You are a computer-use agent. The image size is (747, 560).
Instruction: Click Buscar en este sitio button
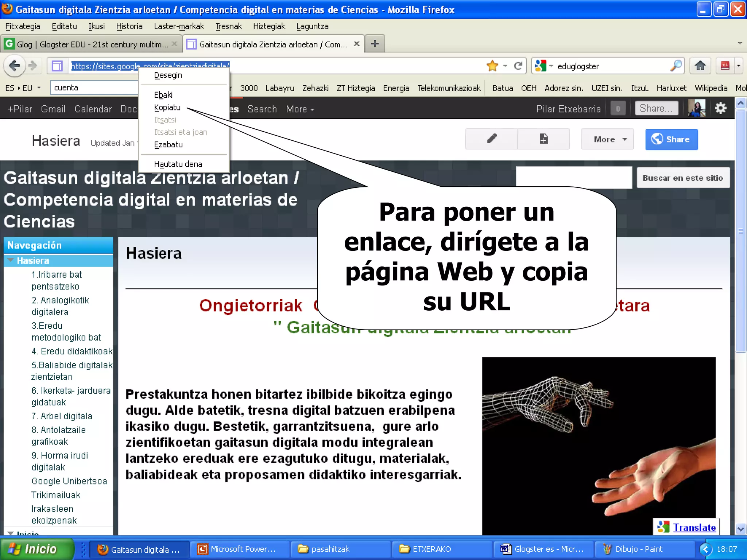[683, 178]
